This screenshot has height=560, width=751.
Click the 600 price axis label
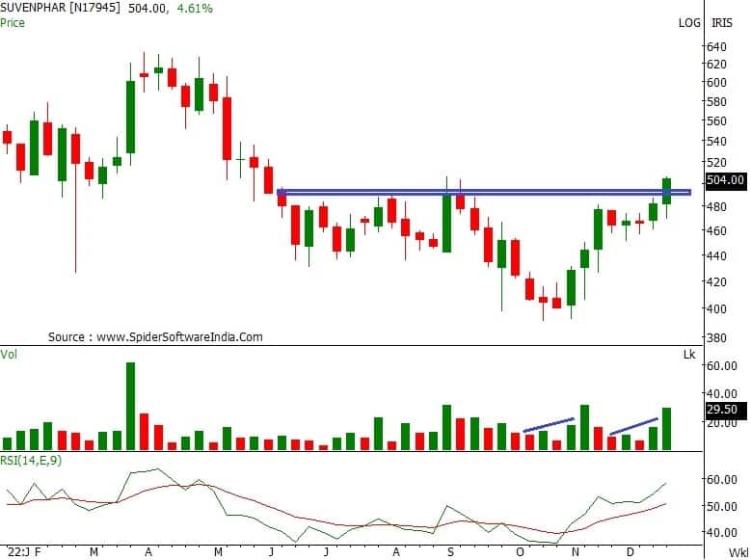[x=716, y=82]
